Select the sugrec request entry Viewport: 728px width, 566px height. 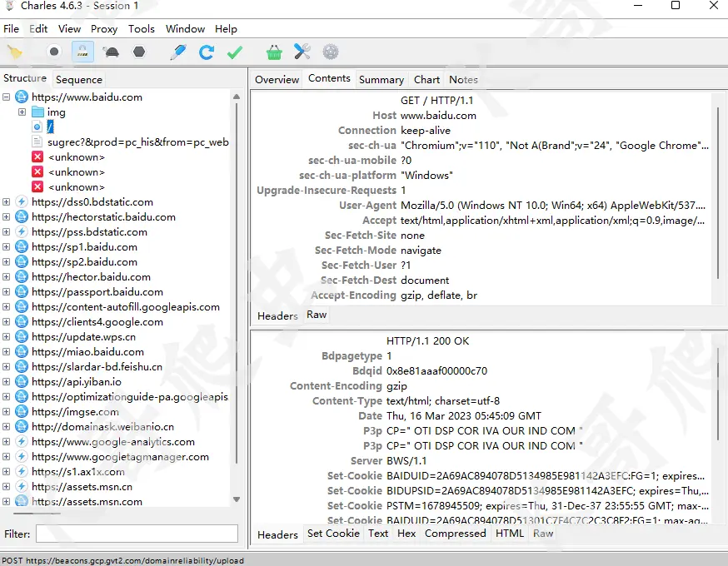pyautogui.click(x=137, y=142)
